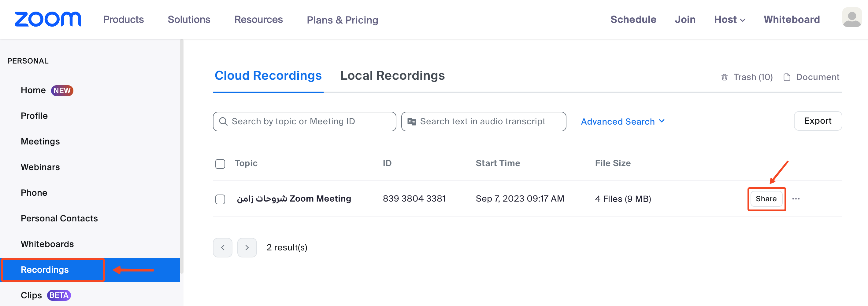Focus the Search by topic or Meeting ID field
This screenshot has height=306, width=868.
(304, 121)
